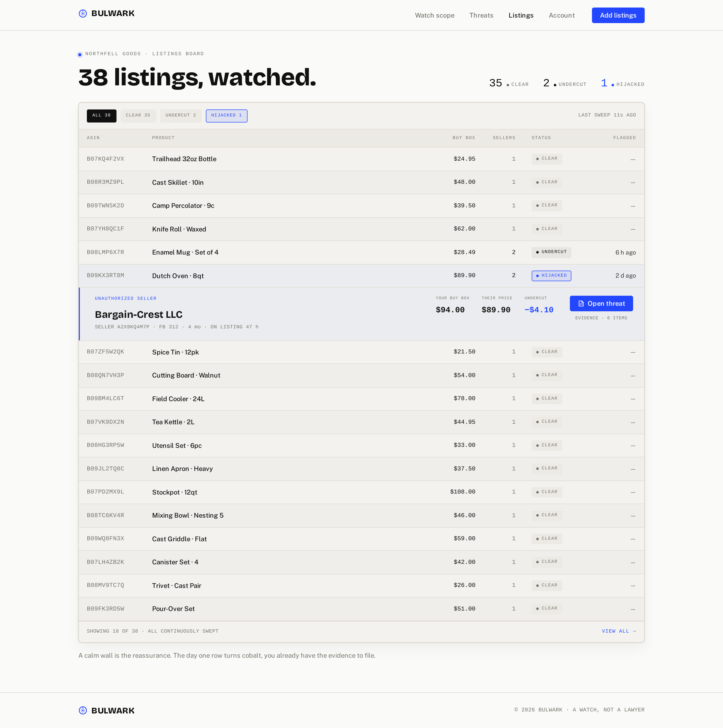
Task: Filter by UNDERCUT 2 tab
Action: (x=180, y=116)
